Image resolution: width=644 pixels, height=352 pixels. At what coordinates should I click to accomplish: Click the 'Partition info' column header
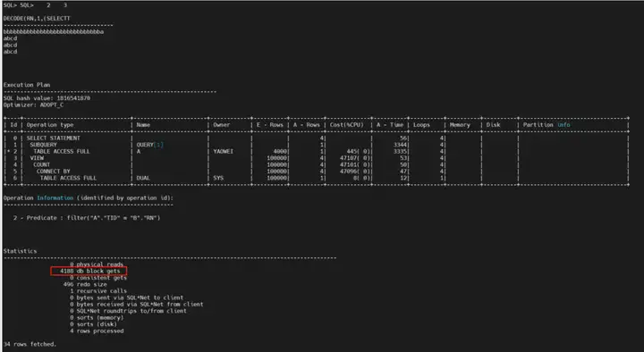coord(547,125)
